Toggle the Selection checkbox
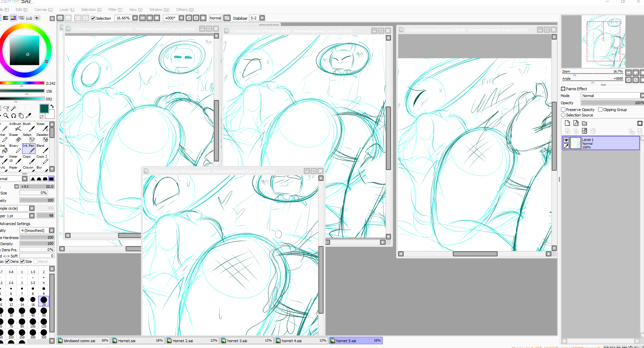This screenshot has width=644, height=348. pos(93,18)
